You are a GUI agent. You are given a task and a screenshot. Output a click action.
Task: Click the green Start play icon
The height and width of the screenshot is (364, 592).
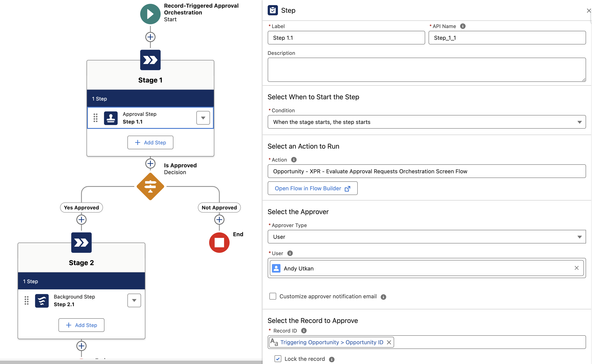pyautogui.click(x=150, y=14)
